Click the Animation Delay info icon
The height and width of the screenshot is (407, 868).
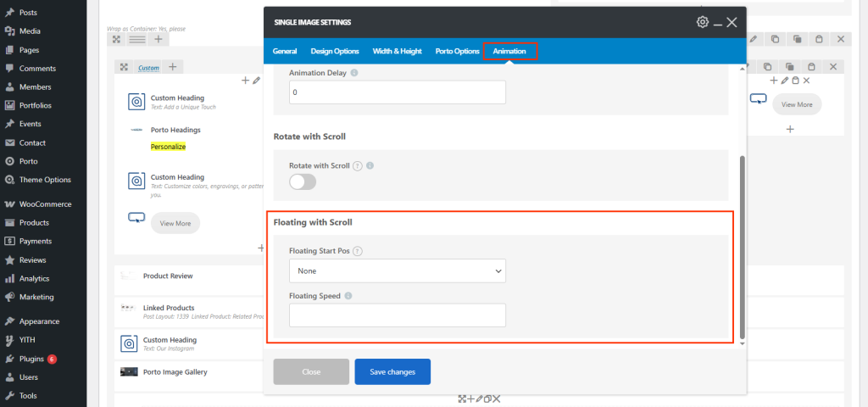[x=353, y=73]
